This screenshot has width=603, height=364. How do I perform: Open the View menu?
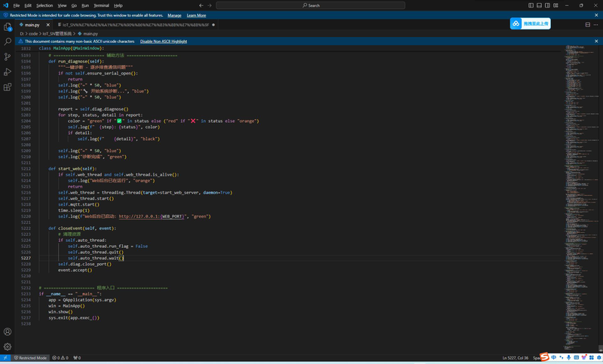pos(62,5)
